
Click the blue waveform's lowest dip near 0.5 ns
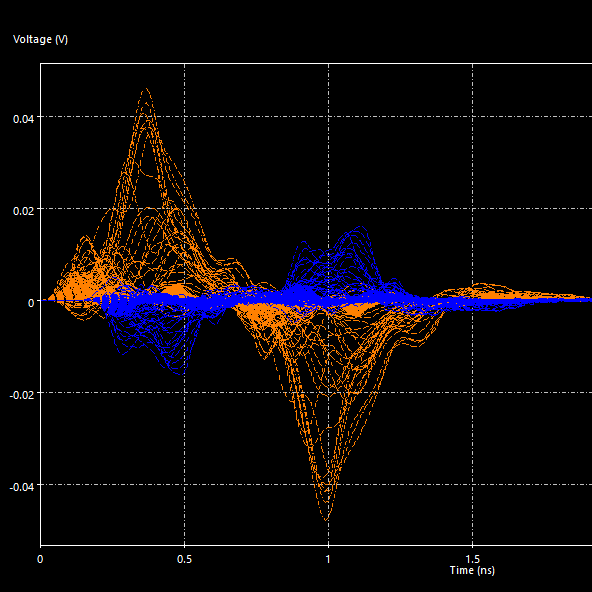182,373
